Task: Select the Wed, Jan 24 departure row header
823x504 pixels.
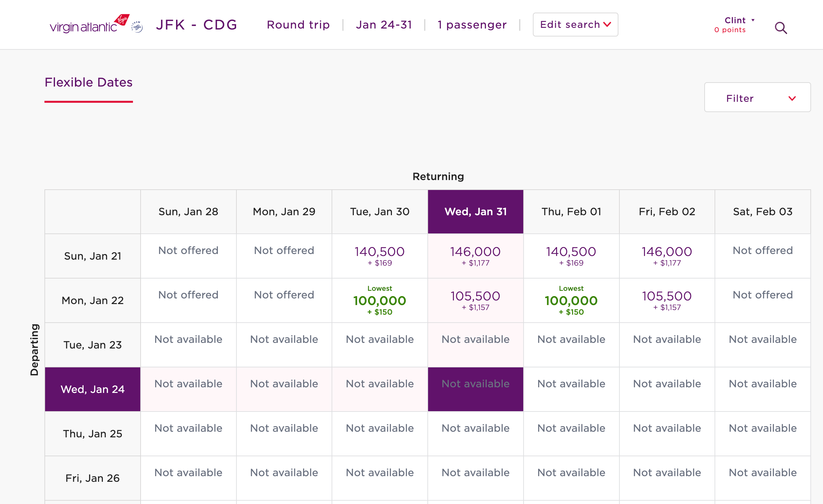Action: pos(92,389)
